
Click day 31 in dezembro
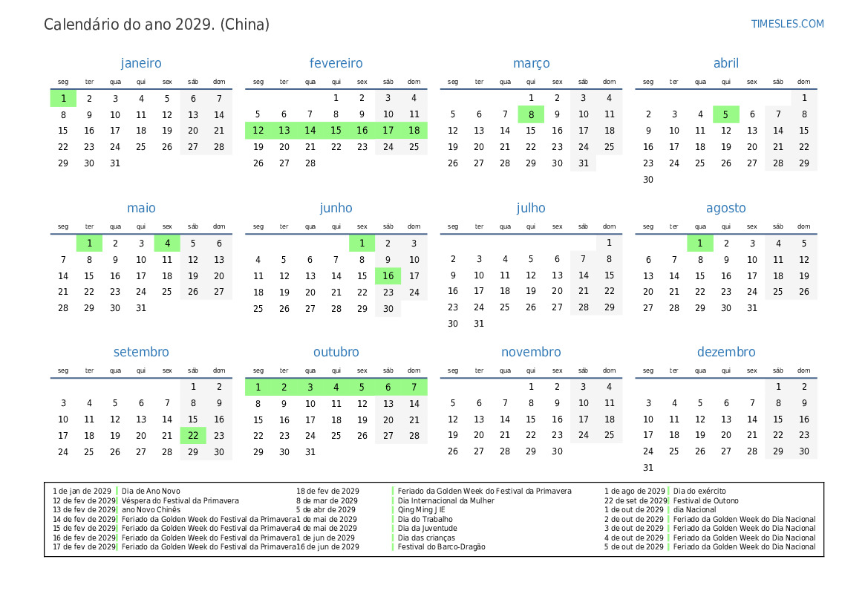[648, 467]
